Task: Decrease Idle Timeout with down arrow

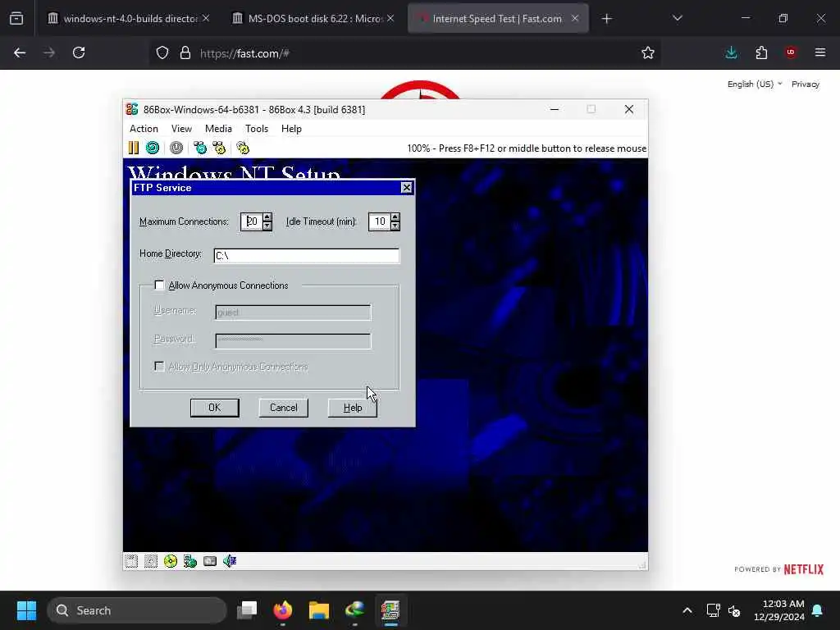Action: (395, 226)
